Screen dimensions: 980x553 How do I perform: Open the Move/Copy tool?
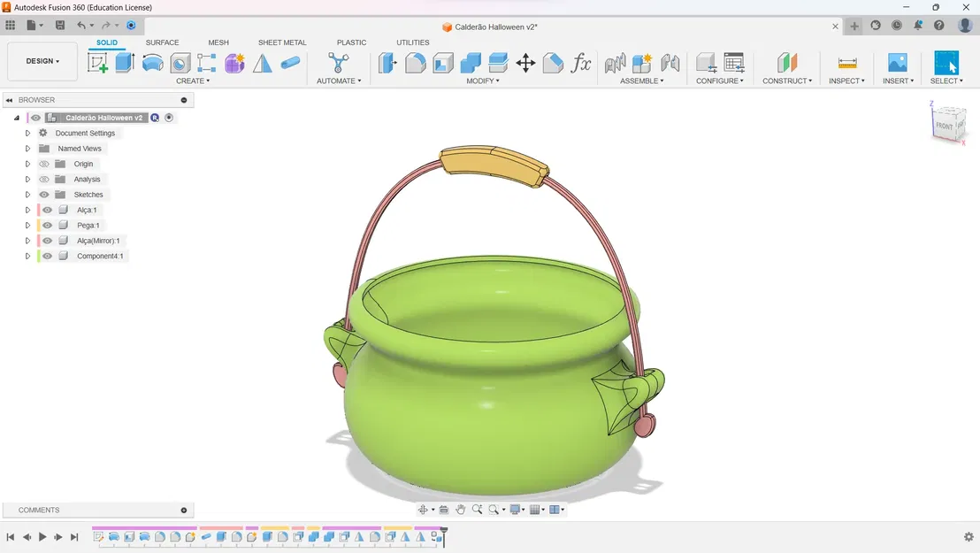coord(525,63)
